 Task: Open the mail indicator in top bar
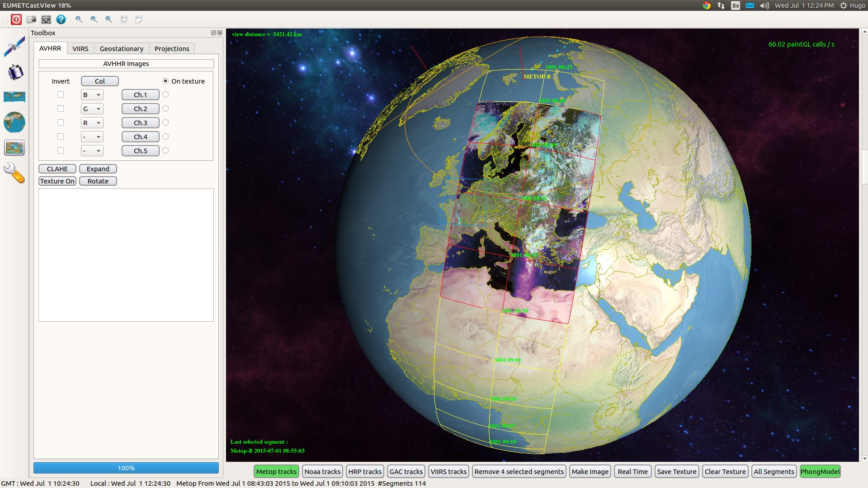tap(750, 5)
